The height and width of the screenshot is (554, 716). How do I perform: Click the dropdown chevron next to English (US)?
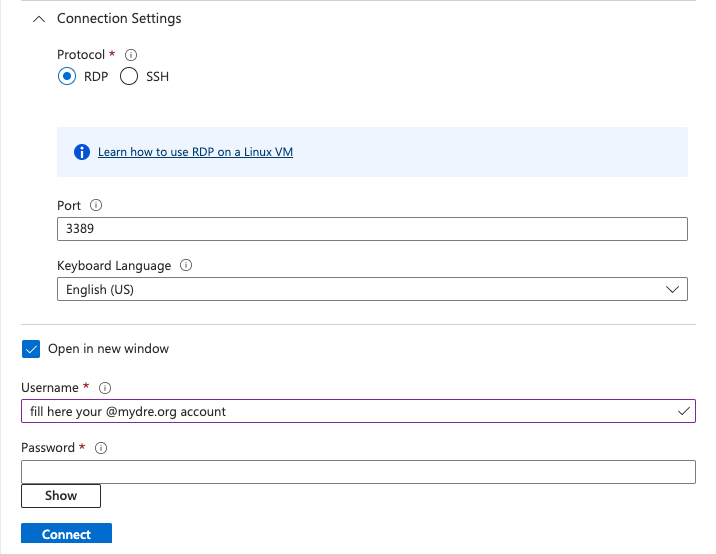pyautogui.click(x=672, y=290)
